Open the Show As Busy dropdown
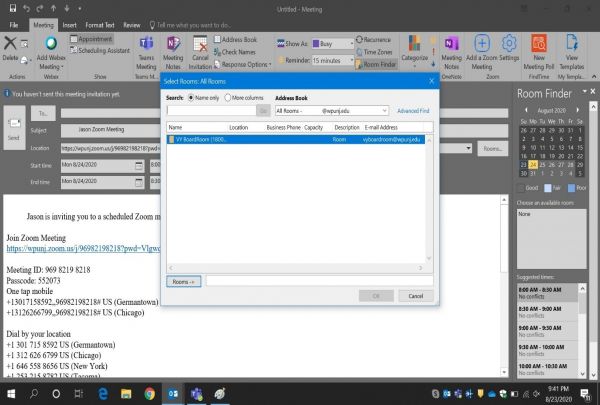This screenshot has height=405, width=600. click(328, 44)
